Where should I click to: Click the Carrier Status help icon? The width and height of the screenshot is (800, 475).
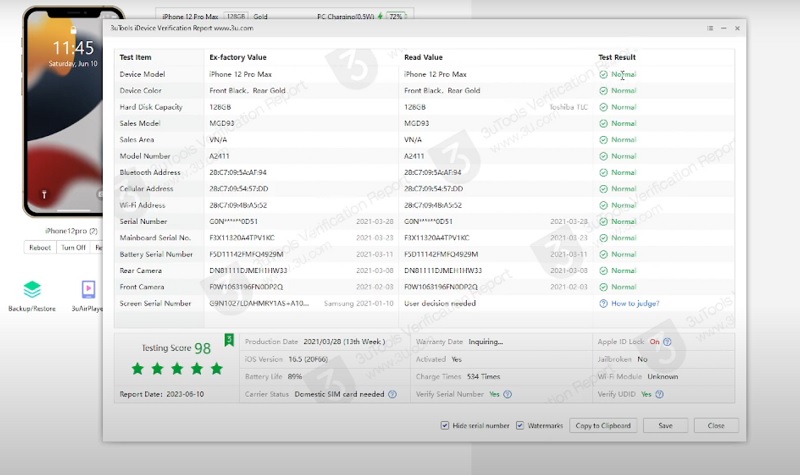click(392, 394)
